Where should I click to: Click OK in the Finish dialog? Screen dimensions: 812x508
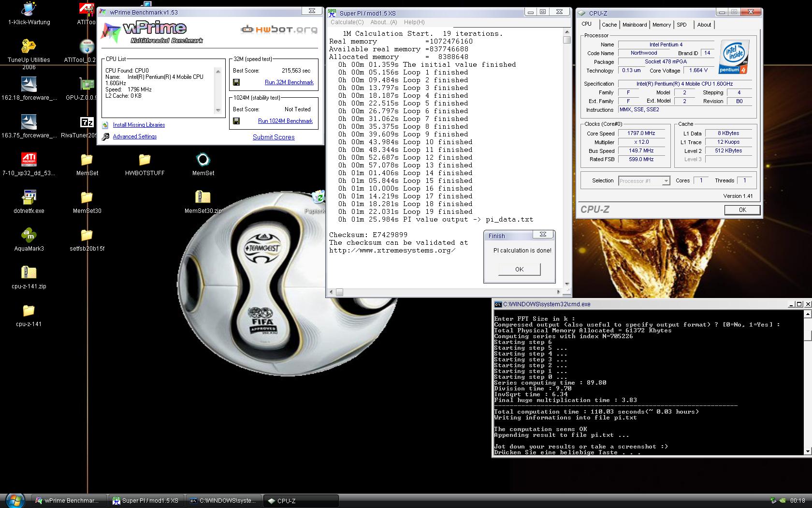(x=520, y=269)
